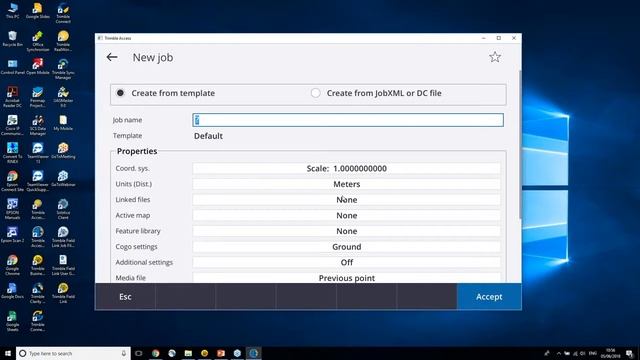
Task: Open Feature library property
Action: 347,231
